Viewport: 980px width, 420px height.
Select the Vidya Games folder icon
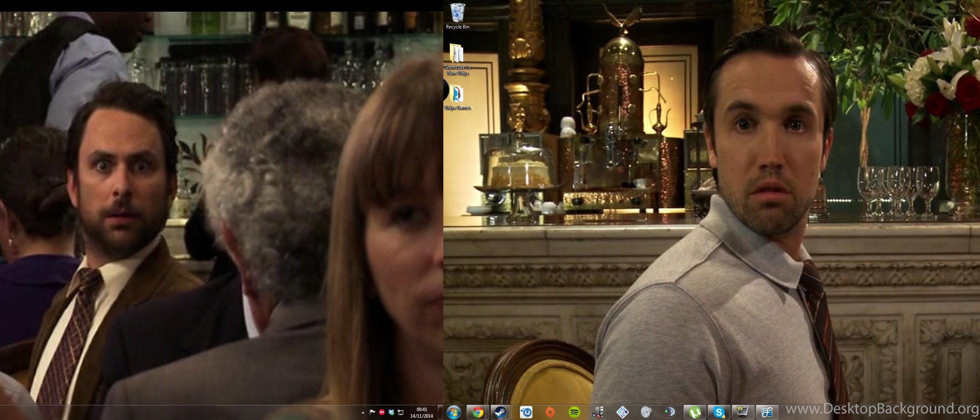[457, 98]
